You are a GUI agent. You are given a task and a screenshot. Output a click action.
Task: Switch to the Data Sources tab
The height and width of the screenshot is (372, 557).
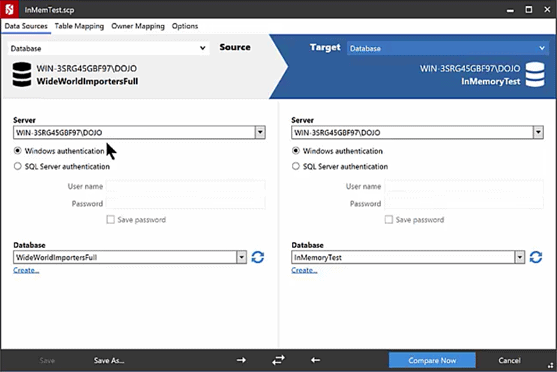coord(26,26)
